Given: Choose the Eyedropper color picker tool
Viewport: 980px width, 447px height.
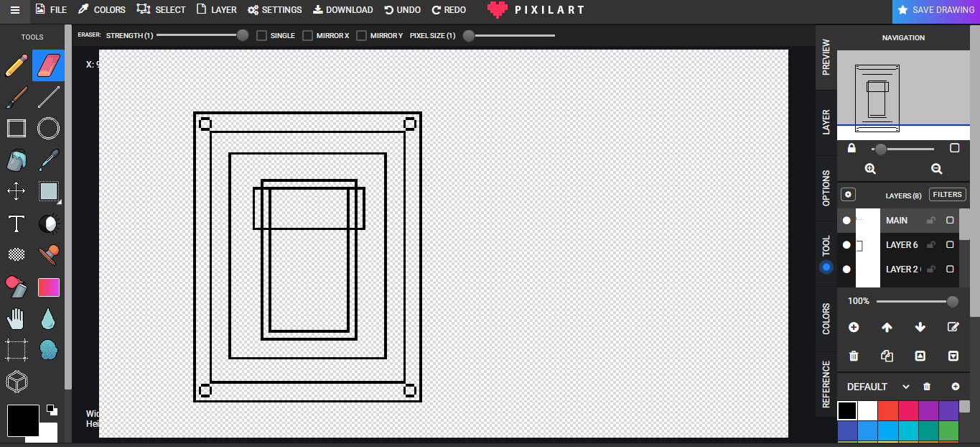Looking at the screenshot, I should tap(48, 160).
